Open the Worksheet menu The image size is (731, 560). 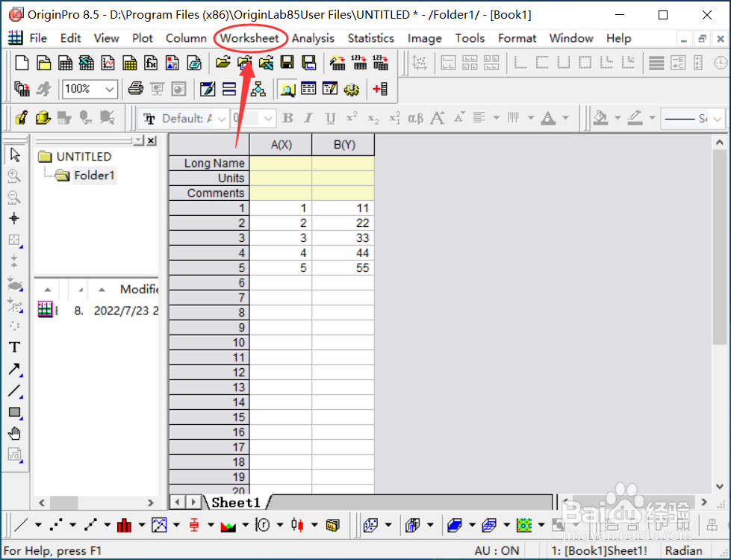coord(249,38)
